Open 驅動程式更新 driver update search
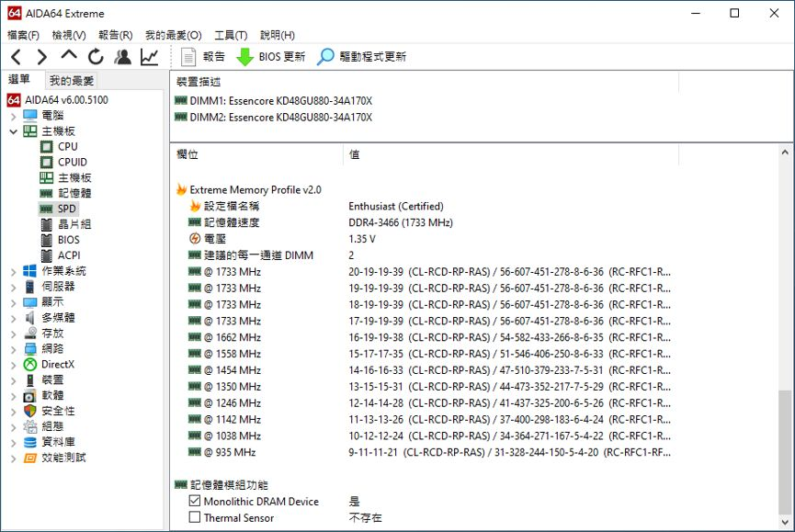Viewport: 795px width, 532px height. pyautogui.click(x=361, y=57)
